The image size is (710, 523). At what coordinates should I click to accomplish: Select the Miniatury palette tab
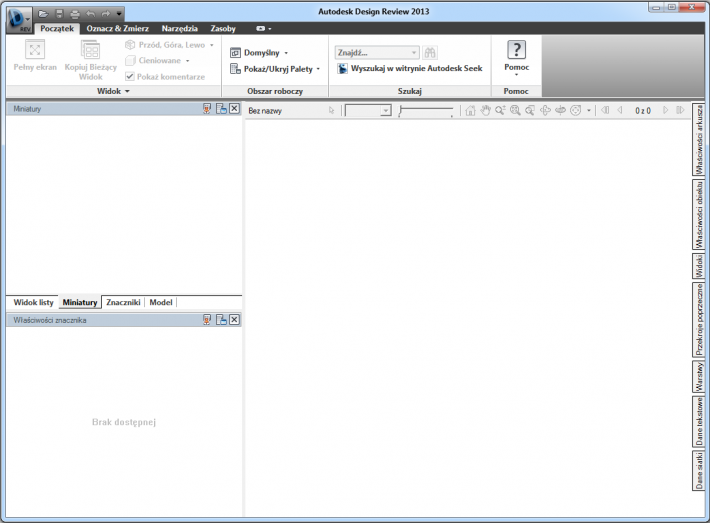coord(80,302)
